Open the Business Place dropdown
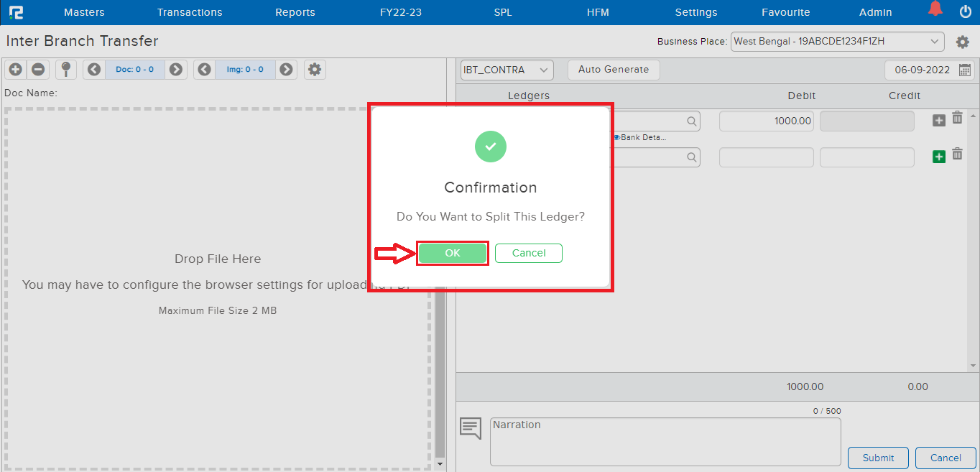The height and width of the screenshot is (472, 980). [x=837, y=42]
